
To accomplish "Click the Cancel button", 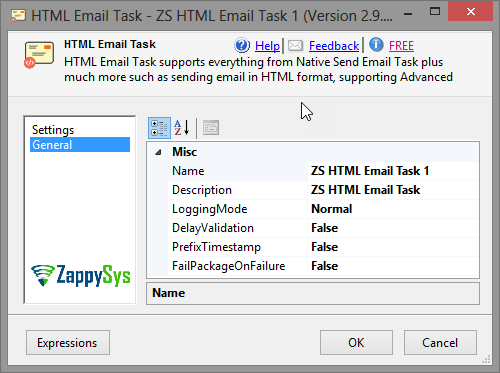I will tap(440, 343).
